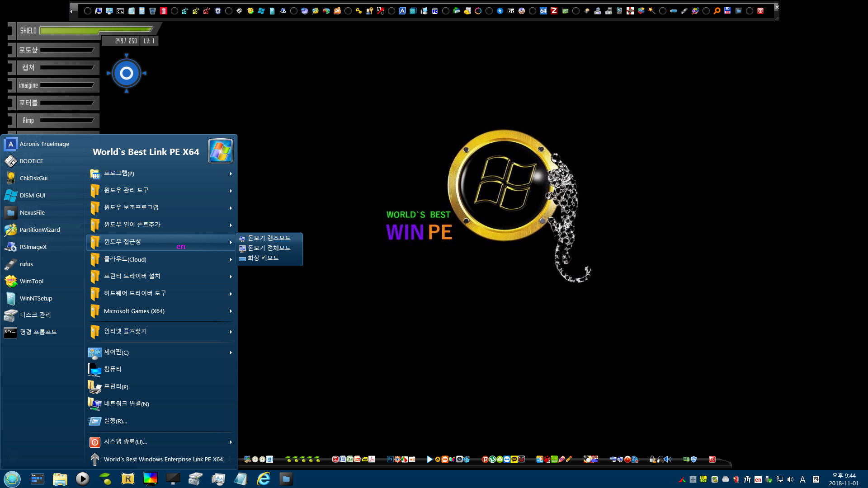Screen dimensions: 868x488
Task: Click the orange magnifier icon in top dock
Action: [x=717, y=11]
